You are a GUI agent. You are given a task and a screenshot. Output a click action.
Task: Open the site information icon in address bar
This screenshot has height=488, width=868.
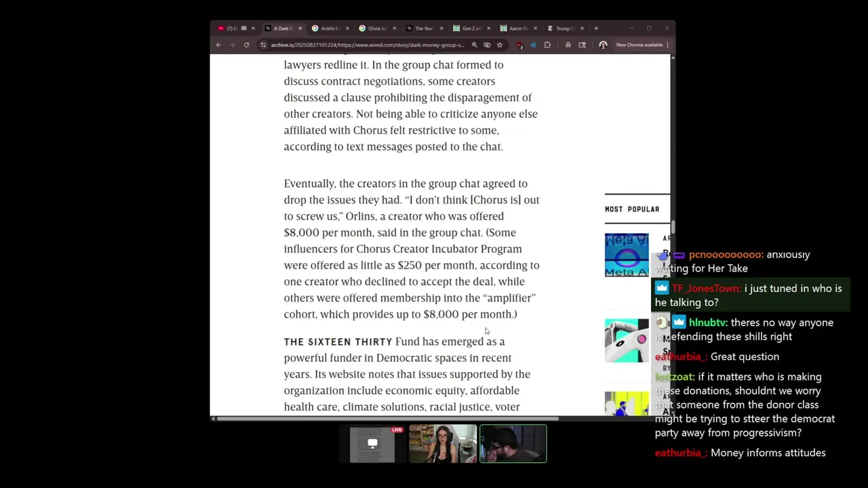pyautogui.click(x=263, y=45)
